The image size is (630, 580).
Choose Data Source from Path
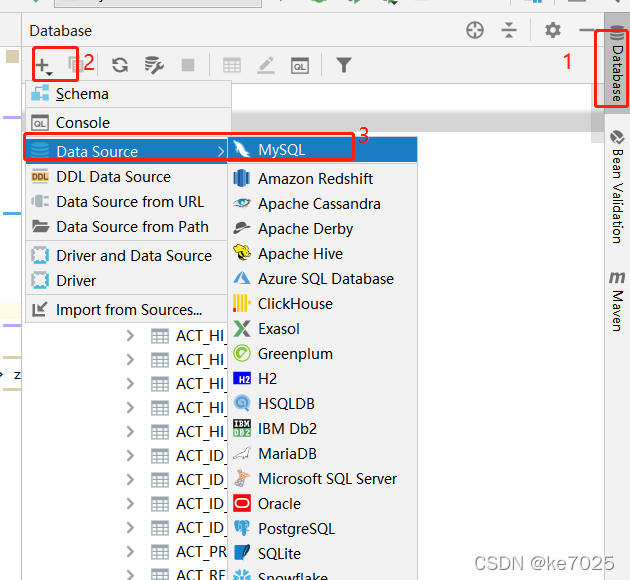coord(127,227)
